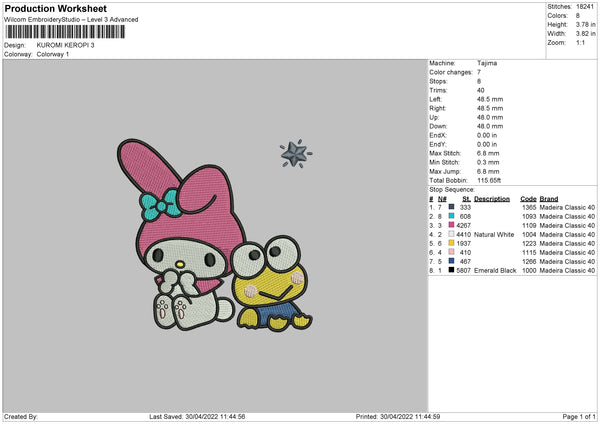Click the 'Right:' measurement label
600x424 pixels.
[437, 108]
